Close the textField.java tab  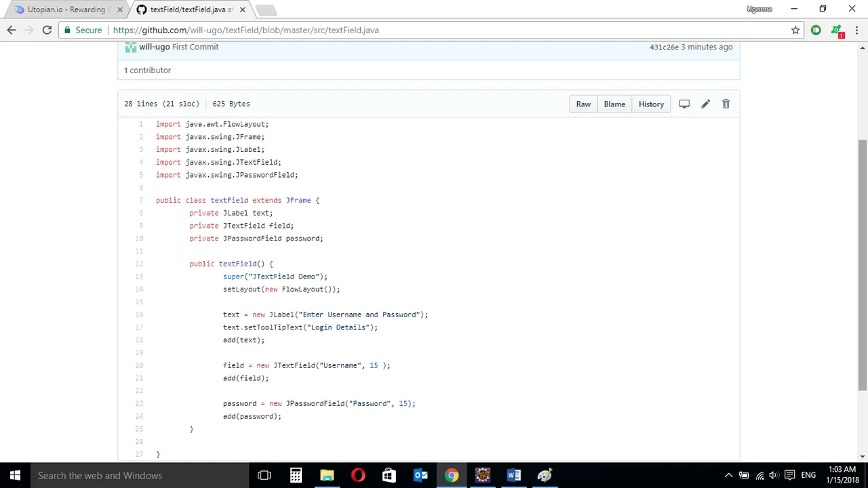[242, 9]
